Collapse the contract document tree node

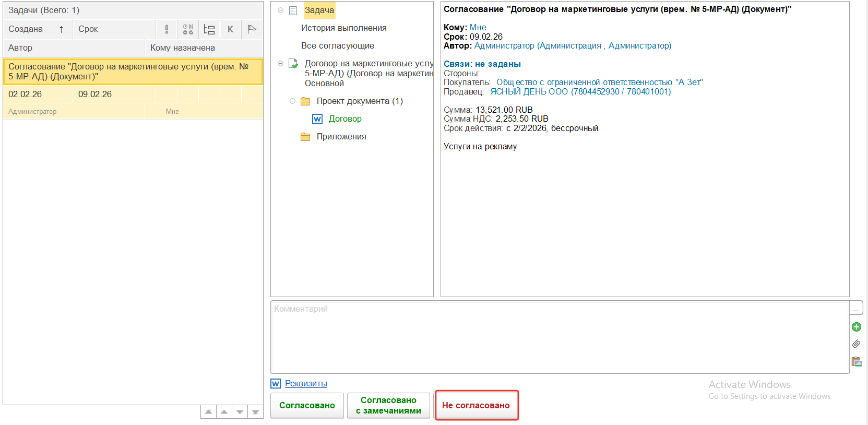pos(280,64)
